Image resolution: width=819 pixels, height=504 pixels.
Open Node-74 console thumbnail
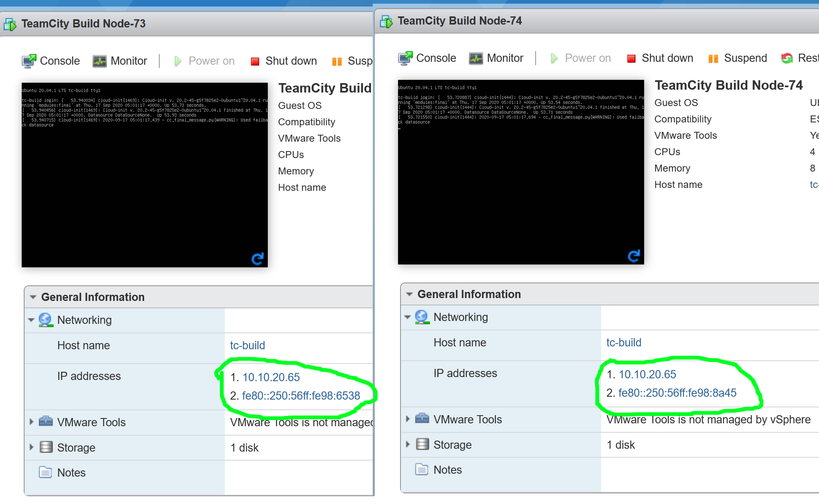(521, 172)
